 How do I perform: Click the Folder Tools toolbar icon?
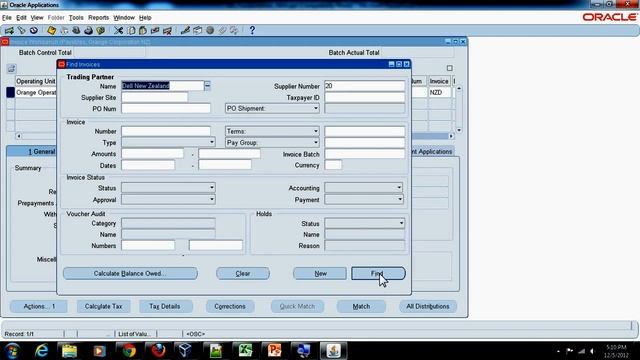point(234,31)
